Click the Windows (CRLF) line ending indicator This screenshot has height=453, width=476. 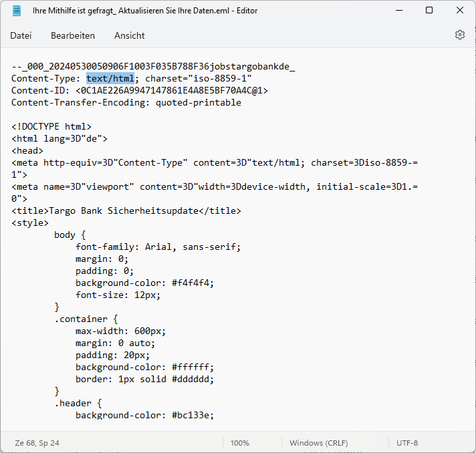318,443
